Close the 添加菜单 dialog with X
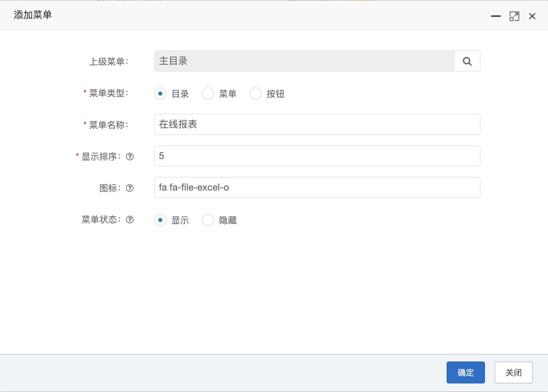This screenshot has width=548, height=392. pos(532,16)
